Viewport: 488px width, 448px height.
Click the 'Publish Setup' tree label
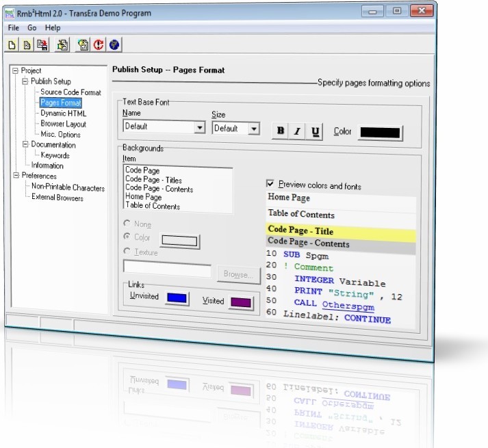coord(51,81)
